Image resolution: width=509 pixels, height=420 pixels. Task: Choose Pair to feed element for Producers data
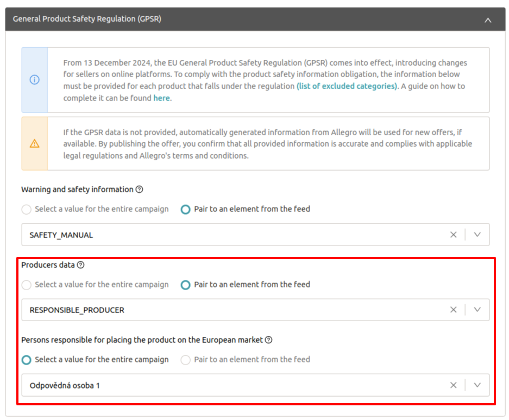pos(186,285)
